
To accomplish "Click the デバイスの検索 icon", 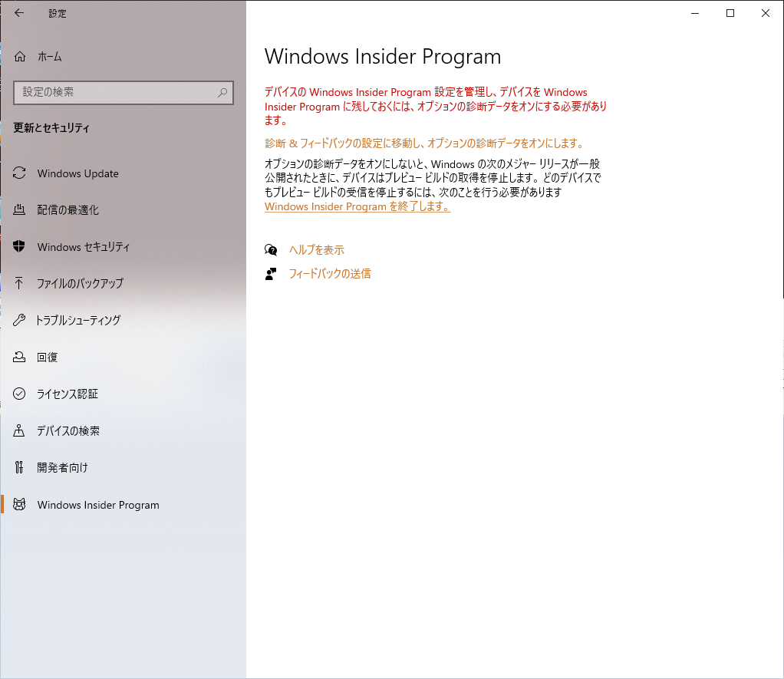I will 19,430.
